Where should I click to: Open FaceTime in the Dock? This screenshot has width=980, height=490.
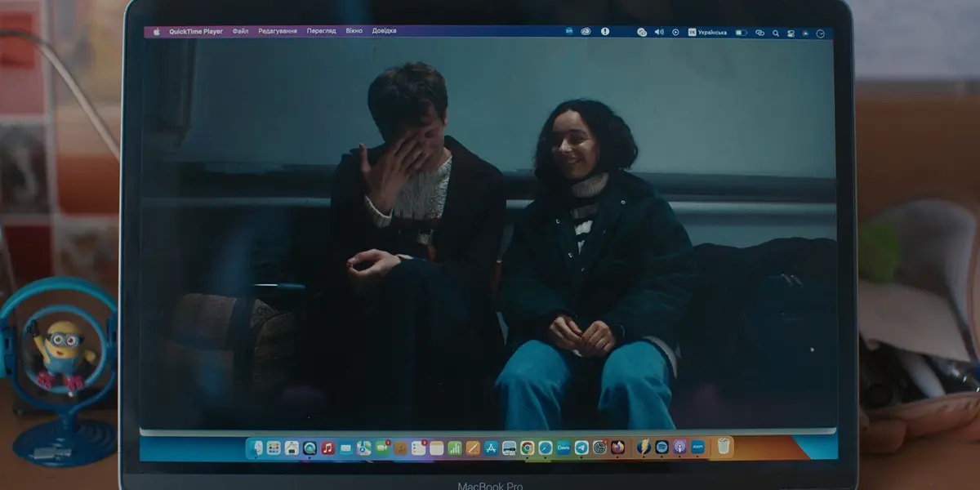(x=382, y=448)
